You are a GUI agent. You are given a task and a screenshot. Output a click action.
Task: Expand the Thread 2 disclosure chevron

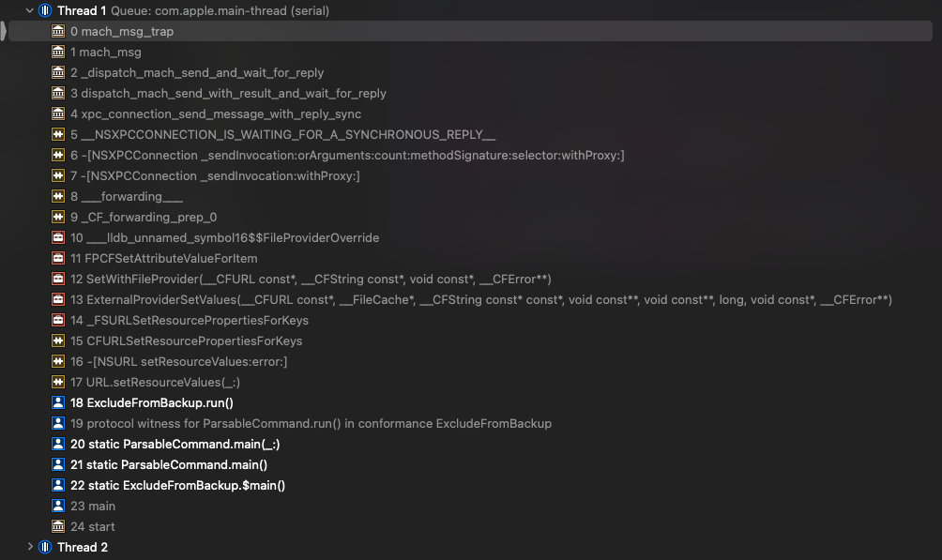point(30,547)
